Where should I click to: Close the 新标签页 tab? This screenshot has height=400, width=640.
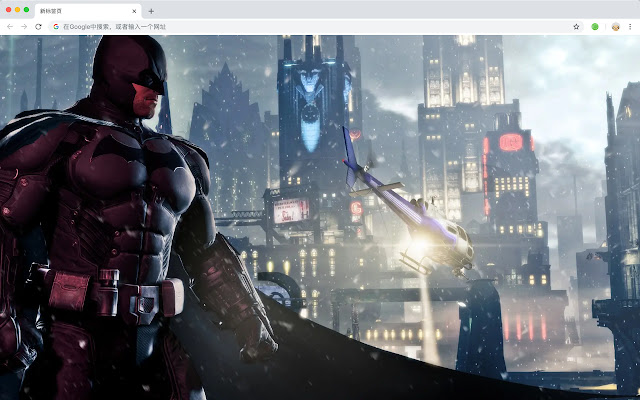tap(134, 11)
